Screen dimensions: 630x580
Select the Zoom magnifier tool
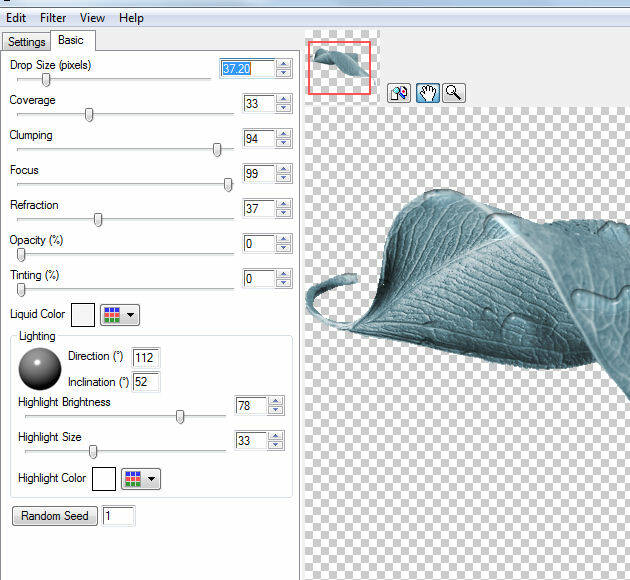(x=454, y=93)
